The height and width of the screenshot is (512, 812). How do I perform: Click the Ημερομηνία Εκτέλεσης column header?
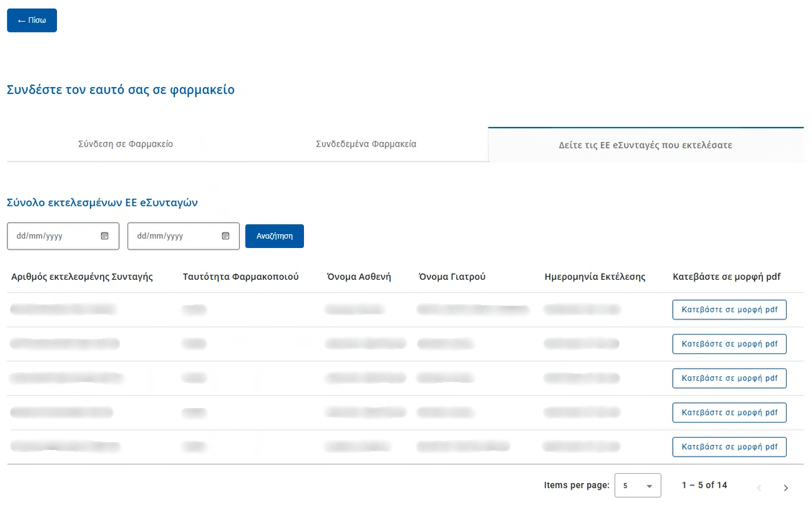(595, 277)
